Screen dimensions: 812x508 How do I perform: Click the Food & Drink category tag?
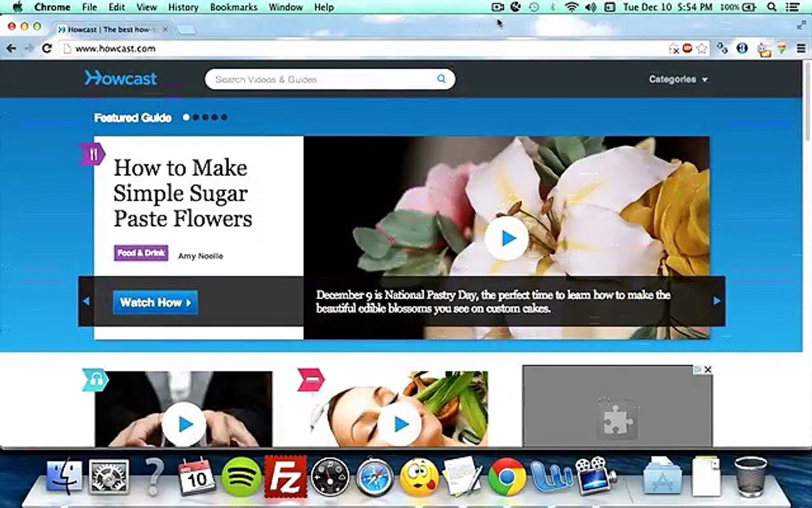(141, 253)
